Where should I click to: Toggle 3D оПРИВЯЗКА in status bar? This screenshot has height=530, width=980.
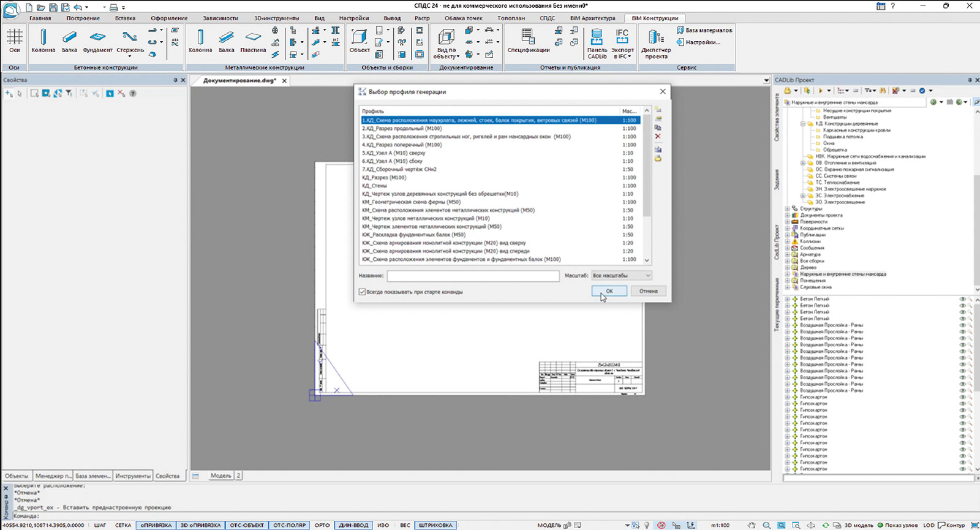point(200,525)
